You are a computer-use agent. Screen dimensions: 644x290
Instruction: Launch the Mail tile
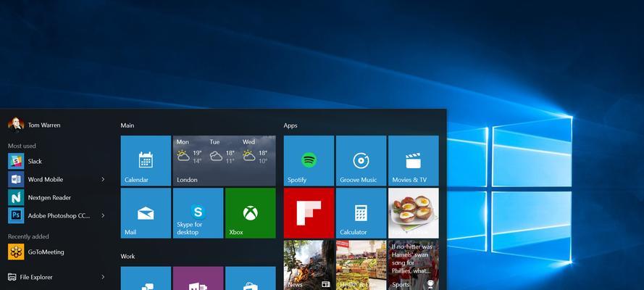point(146,212)
